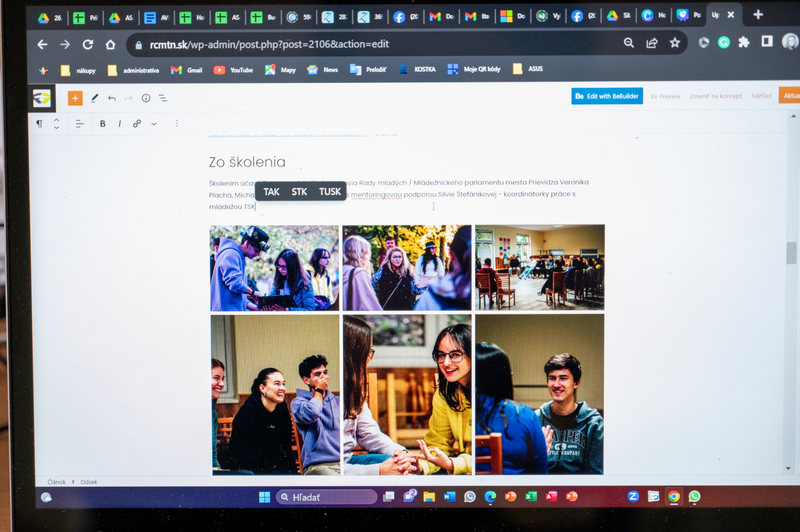Open the block list view

pos(163,98)
